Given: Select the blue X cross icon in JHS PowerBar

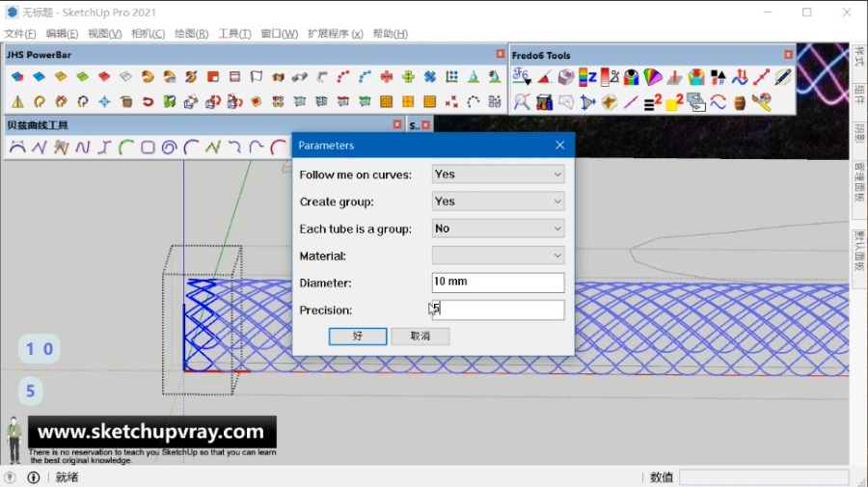Looking at the screenshot, I should pos(429,76).
